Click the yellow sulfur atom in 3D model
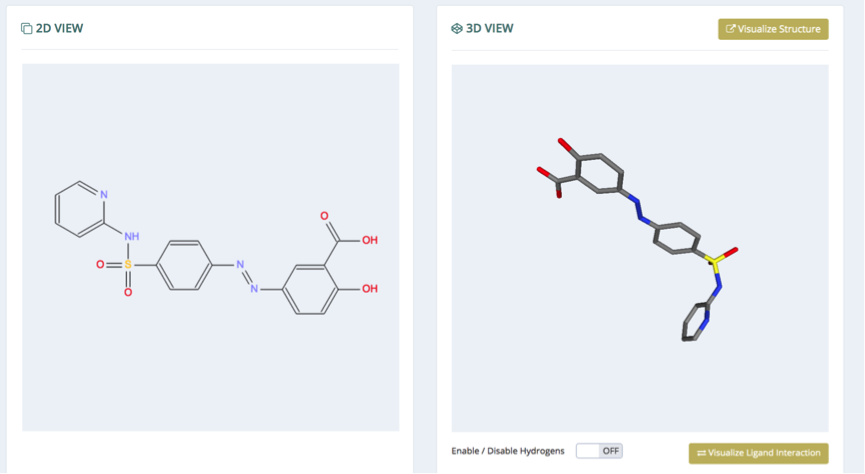The width and height of the screenshot is (865, 474). [x=715, y=264]
